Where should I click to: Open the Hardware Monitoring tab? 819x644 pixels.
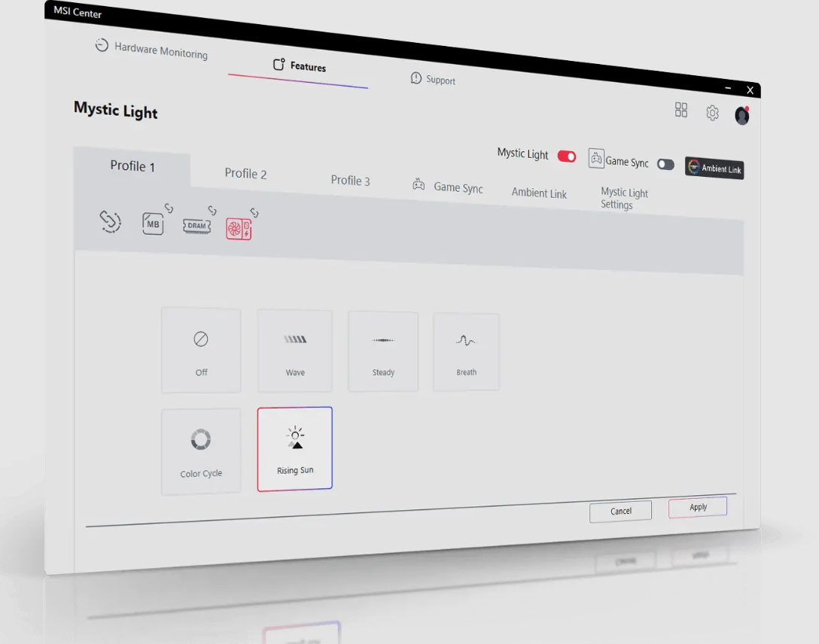coord(151,49)
